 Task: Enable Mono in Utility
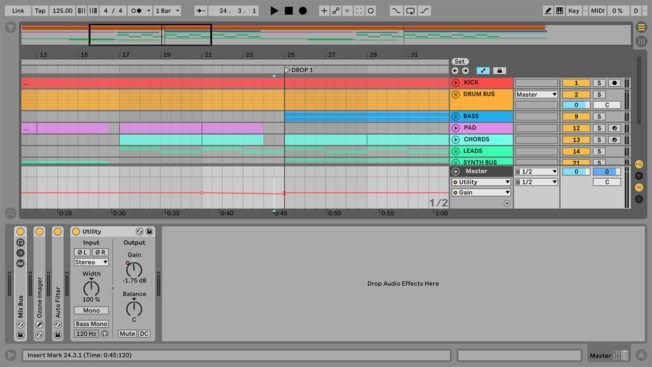(x=91, y=310)
